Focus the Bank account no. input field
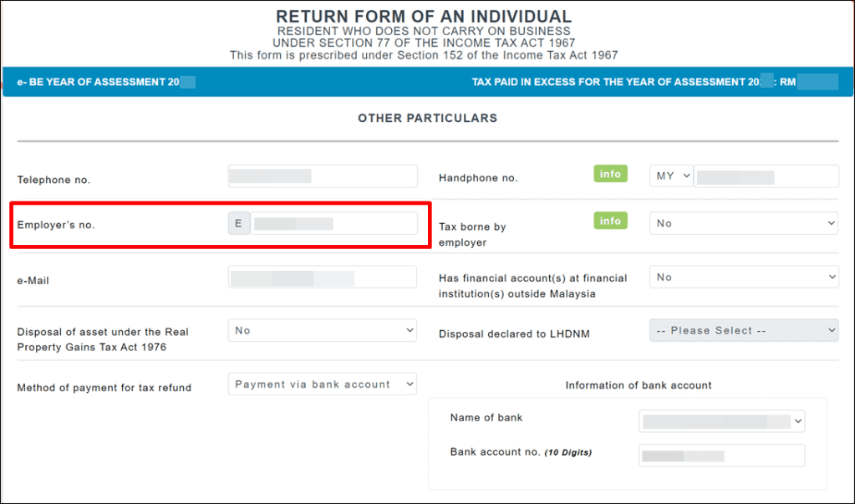The width and height of the screenshot is (855, 504). click(x=722, y=455)
